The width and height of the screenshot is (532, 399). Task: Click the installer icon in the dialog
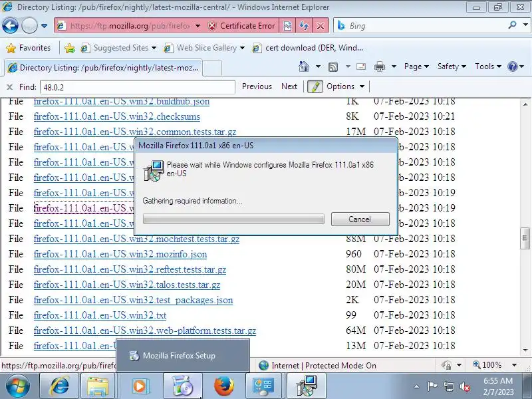click(154, 171)
